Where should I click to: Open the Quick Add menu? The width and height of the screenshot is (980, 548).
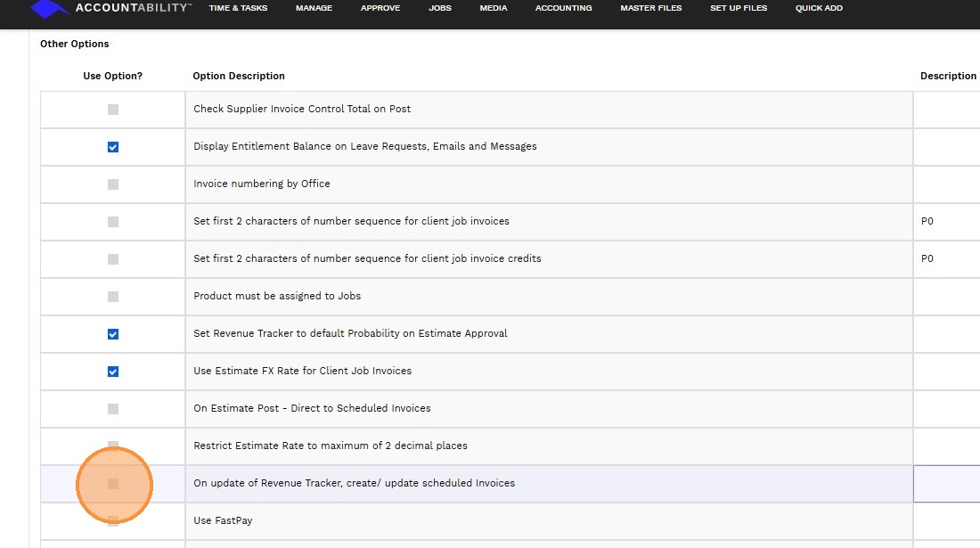click(819, 8)
